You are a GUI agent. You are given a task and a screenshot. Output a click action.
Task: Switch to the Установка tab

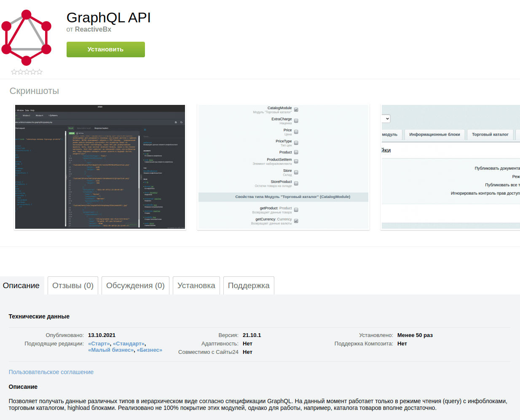click(x=196, y=286)
